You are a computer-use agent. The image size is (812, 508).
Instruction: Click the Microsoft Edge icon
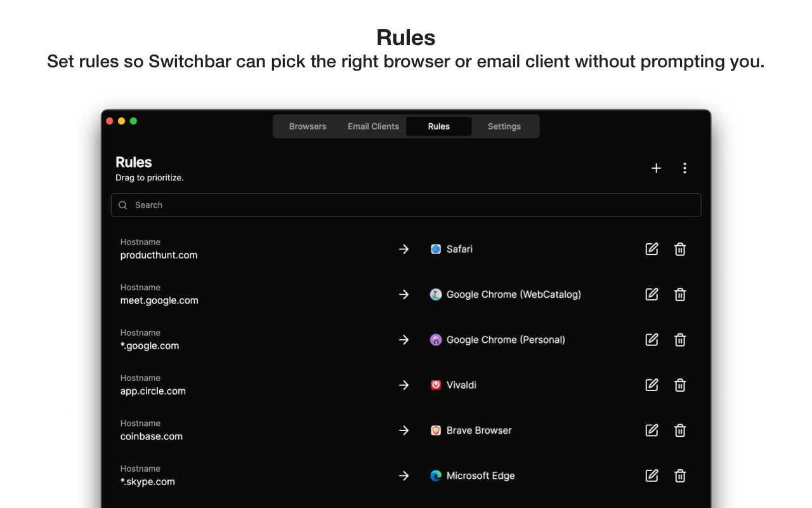pos(436,476)
